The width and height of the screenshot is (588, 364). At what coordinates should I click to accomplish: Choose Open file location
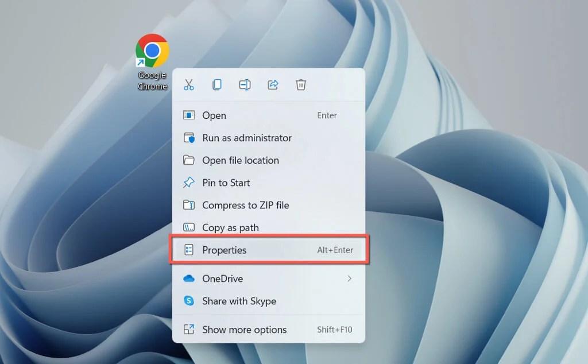click(269, 160)
